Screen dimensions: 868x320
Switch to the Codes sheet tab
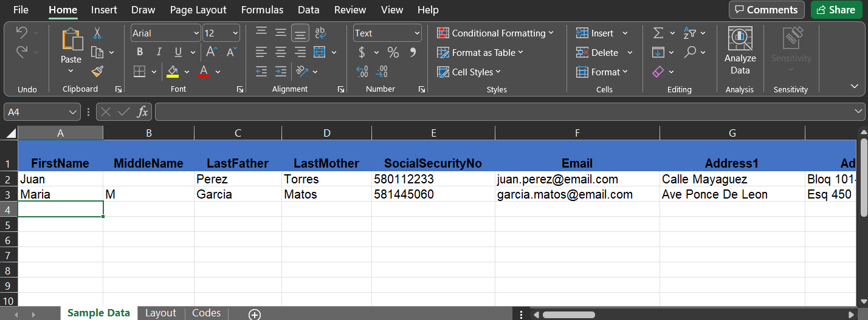(206, 313)
